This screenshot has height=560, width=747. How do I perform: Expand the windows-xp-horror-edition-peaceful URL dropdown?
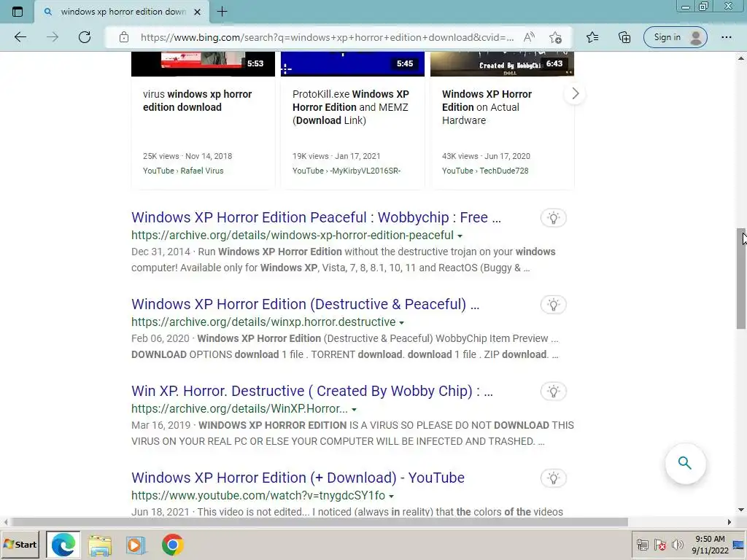coord(460,236)
